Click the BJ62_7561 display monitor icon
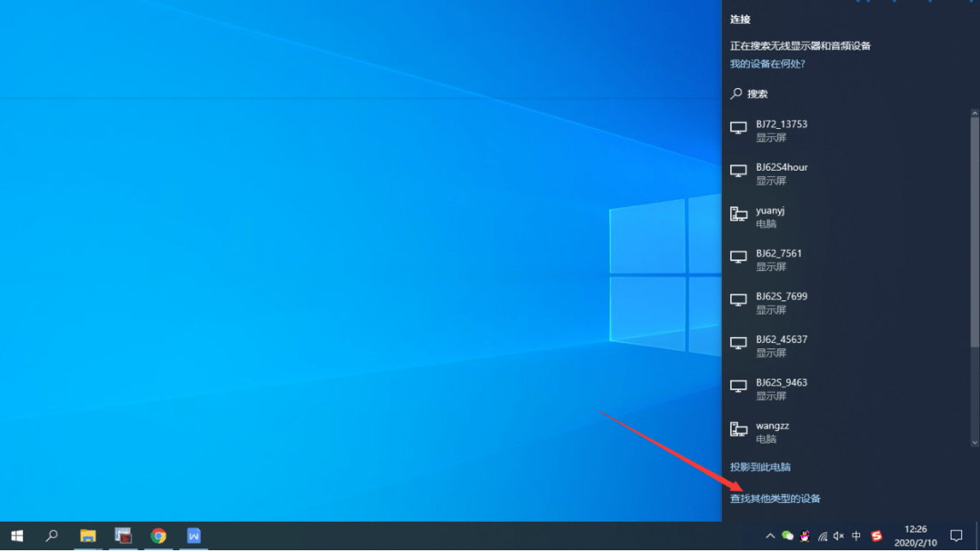 pyautogui.click(x=738, y=257)
